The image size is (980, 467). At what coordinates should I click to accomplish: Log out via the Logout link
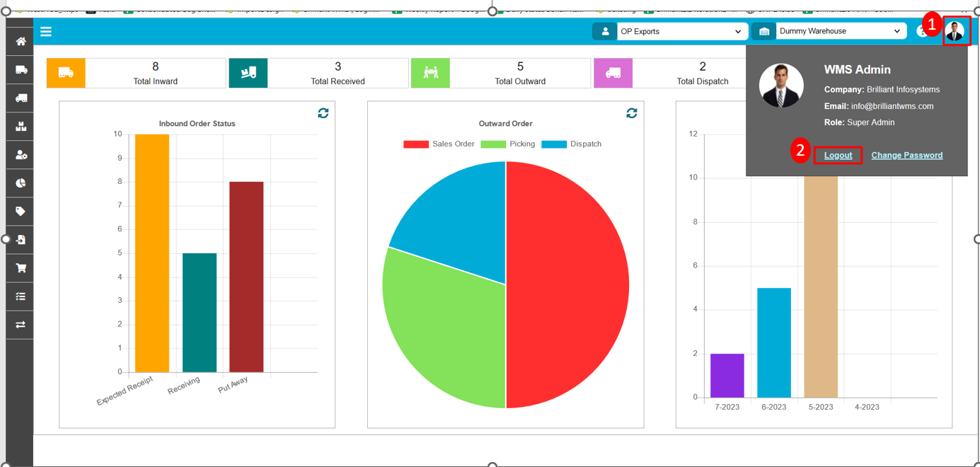pos(838,155)
